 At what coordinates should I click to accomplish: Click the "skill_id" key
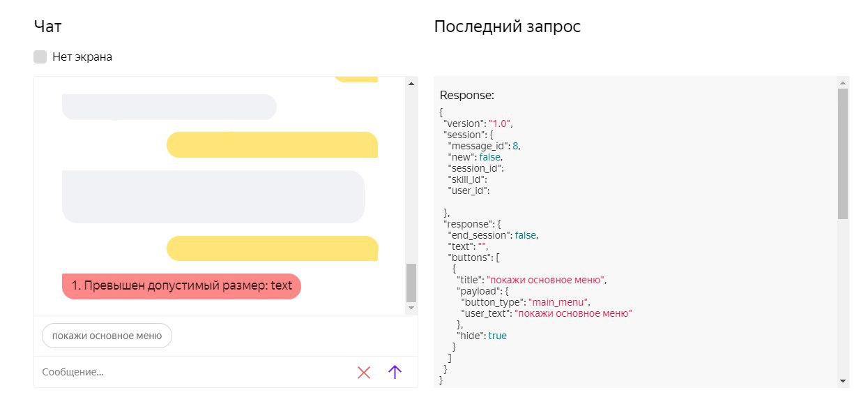467,179
